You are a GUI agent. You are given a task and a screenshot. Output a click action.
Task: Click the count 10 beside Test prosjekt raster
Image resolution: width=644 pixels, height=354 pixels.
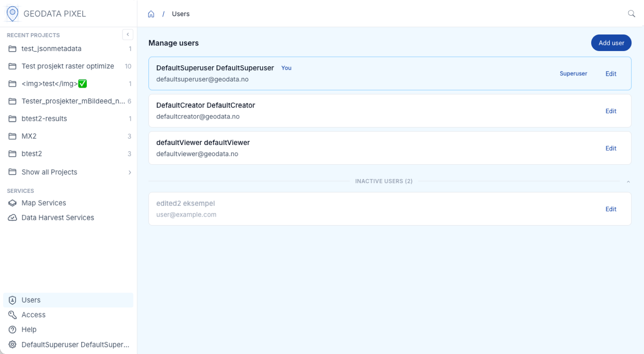coord(128,66)
